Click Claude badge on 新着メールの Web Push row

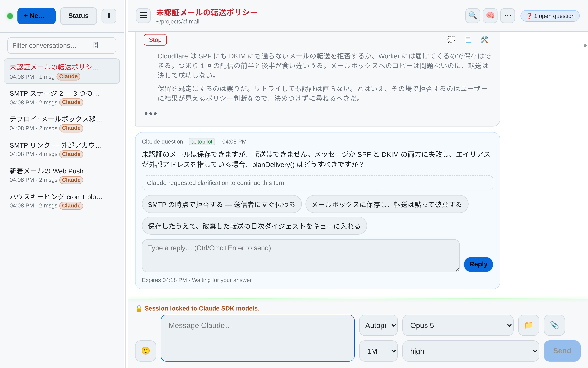click(71, 180)
